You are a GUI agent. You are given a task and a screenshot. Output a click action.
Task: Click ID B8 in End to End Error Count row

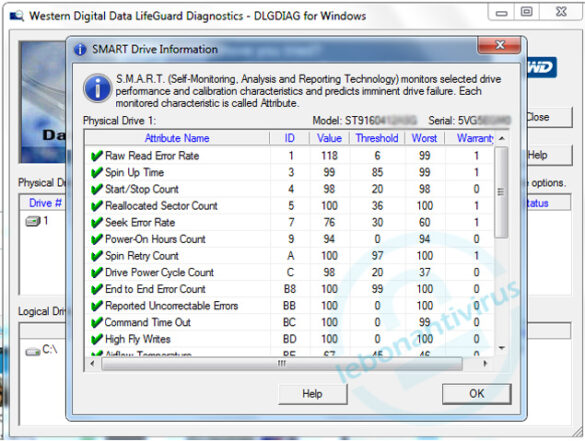[x=290, y=289]
